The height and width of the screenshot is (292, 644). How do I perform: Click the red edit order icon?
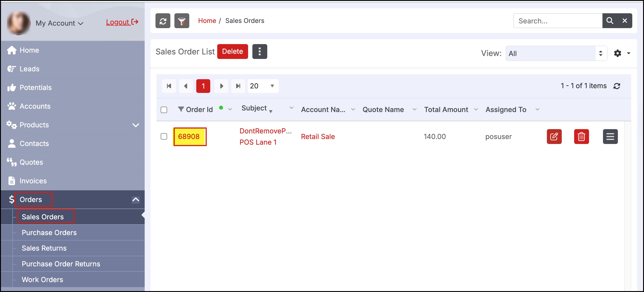click(554, 137)
